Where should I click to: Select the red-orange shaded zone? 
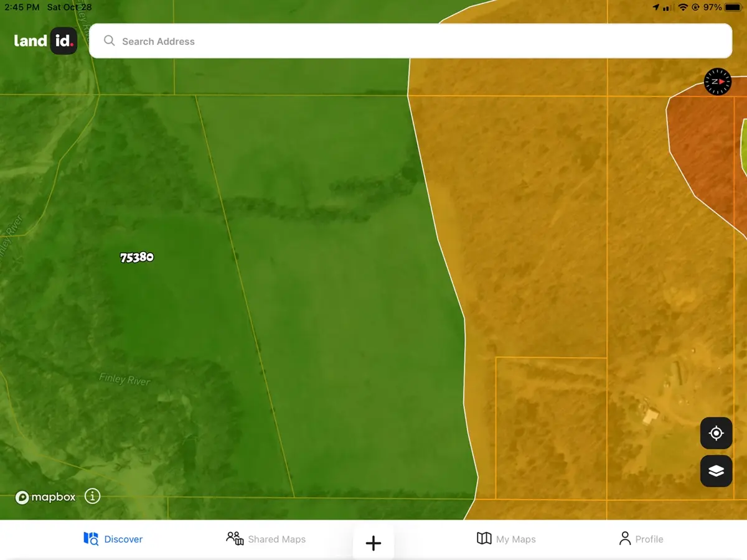click(703, 149)
